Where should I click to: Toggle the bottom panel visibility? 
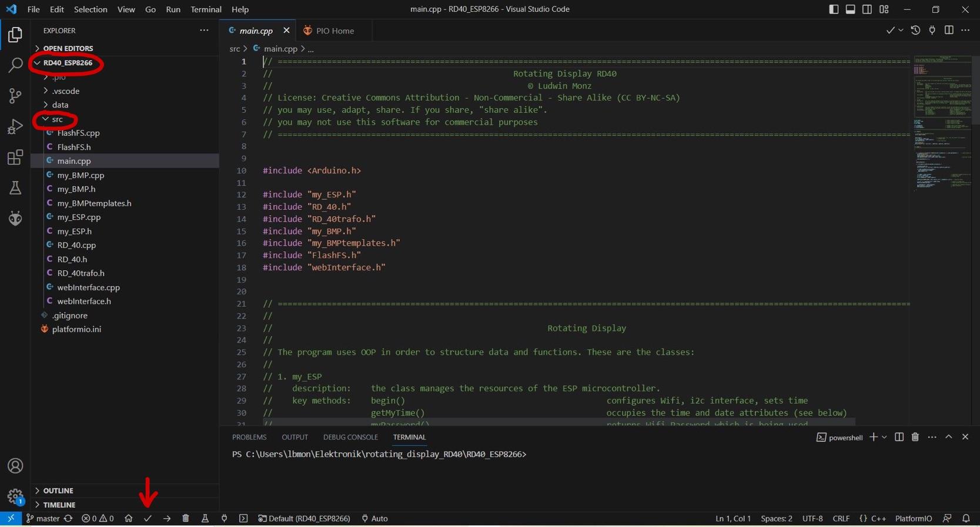(851, 9)
